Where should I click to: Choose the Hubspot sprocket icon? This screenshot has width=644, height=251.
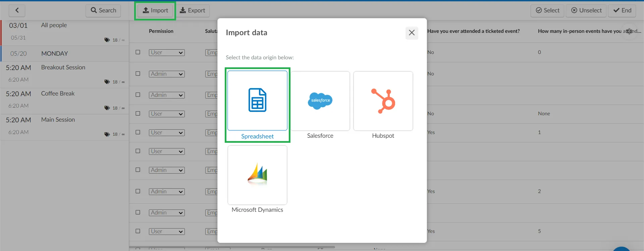383,101
